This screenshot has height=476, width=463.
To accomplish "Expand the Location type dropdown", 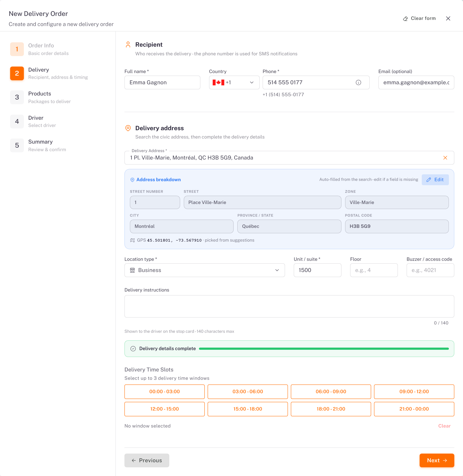I will [x=205, y=270].
